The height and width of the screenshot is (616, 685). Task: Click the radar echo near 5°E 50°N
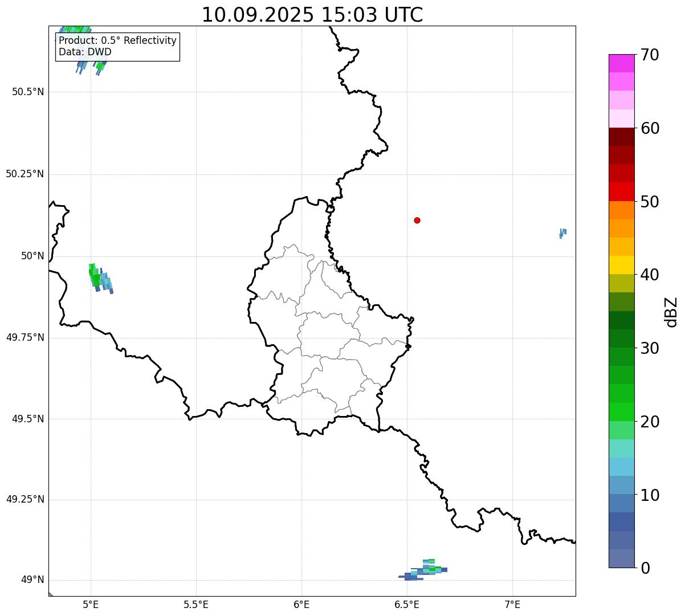(x=100, y=278)
